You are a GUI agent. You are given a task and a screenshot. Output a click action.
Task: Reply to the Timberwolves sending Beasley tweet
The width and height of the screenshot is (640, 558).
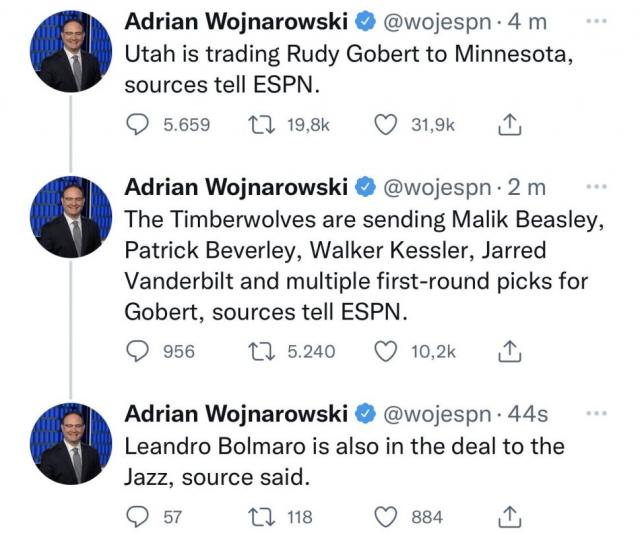[x=138, y=351]
